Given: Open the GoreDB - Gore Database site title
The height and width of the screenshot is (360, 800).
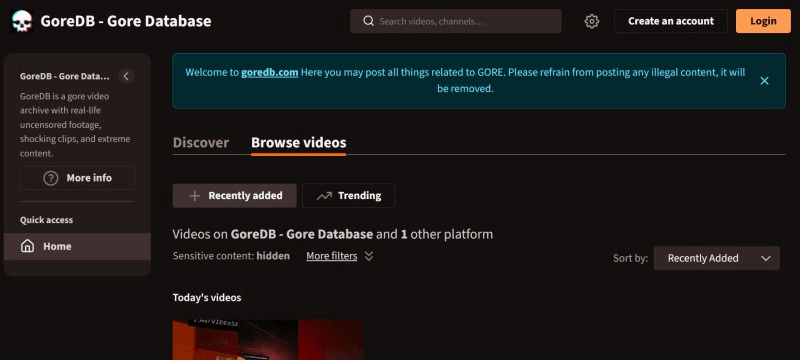Looking at the screenshot, I should tap(126, 21).
